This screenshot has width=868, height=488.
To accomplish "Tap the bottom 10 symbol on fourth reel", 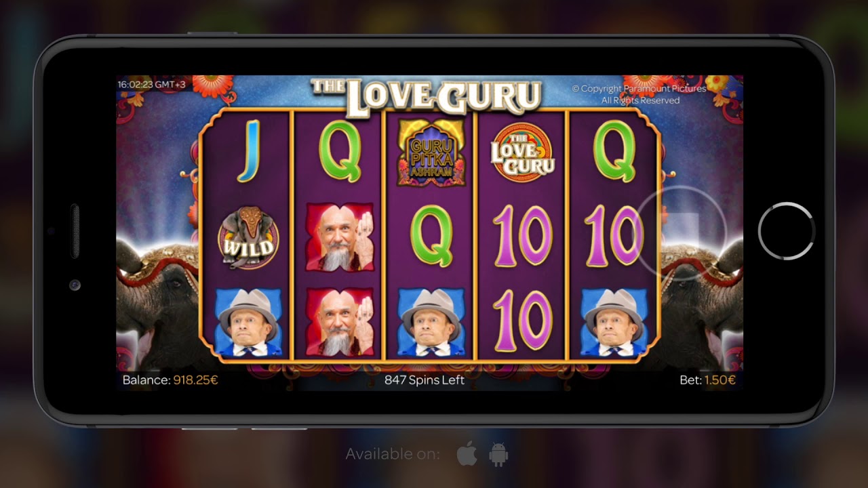I will click(522, 321).
